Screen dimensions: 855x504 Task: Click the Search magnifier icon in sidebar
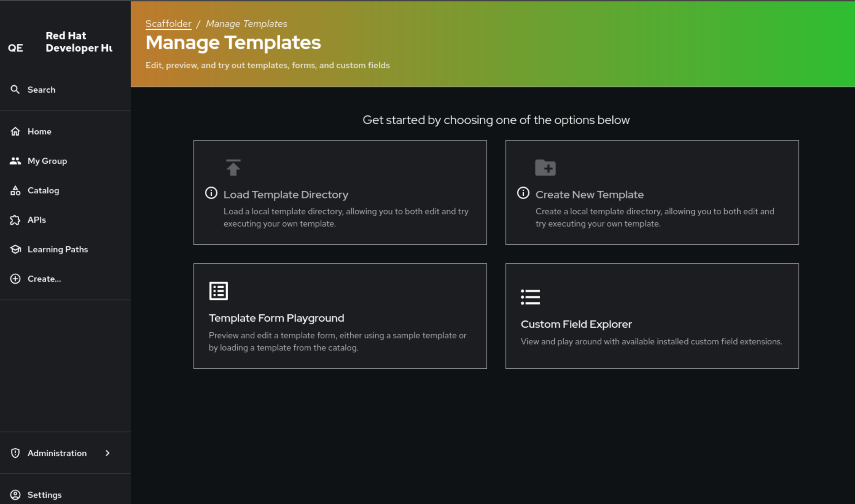click(15, 90)
